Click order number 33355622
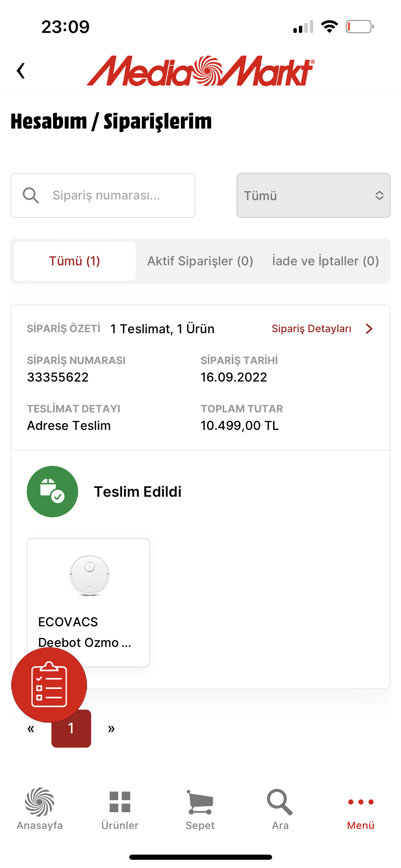The width and height of the screenshot is (401, 868). (x=58, y=377)
